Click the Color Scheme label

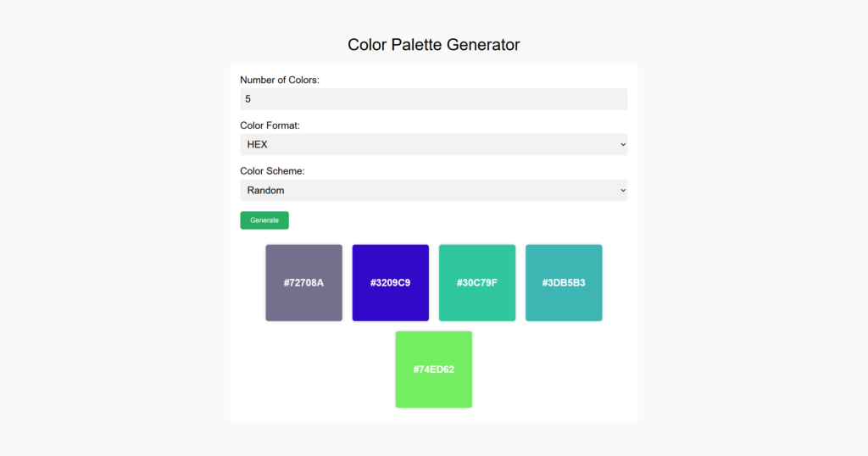click(x=272, y=171)
